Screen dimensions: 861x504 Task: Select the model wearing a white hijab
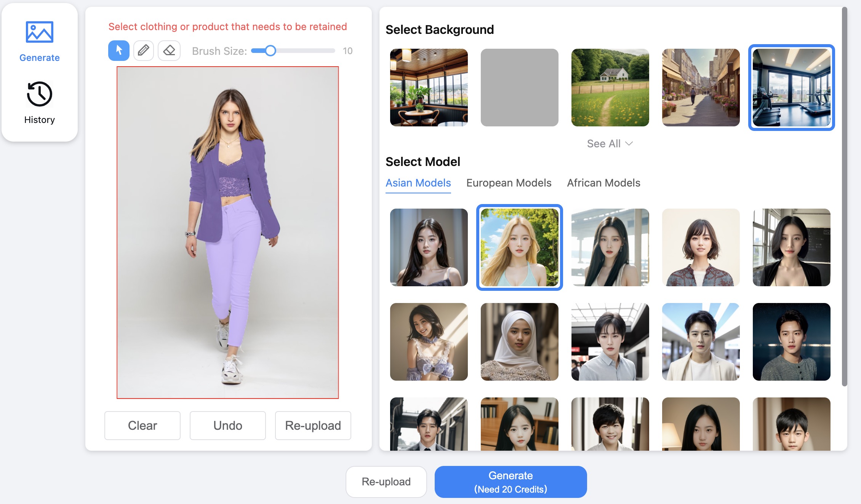pyautogui.click(x=520, y=342)
